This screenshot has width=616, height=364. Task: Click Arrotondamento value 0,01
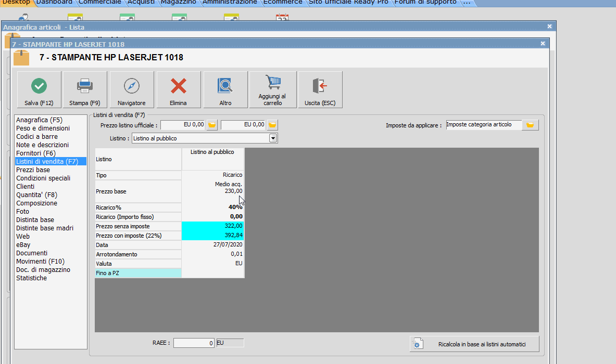212,254
